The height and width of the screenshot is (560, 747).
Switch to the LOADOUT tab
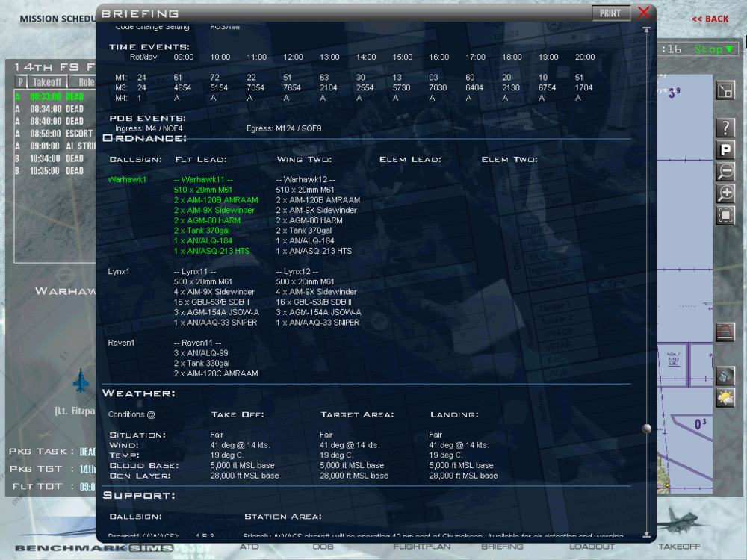[x=591, y=547]
